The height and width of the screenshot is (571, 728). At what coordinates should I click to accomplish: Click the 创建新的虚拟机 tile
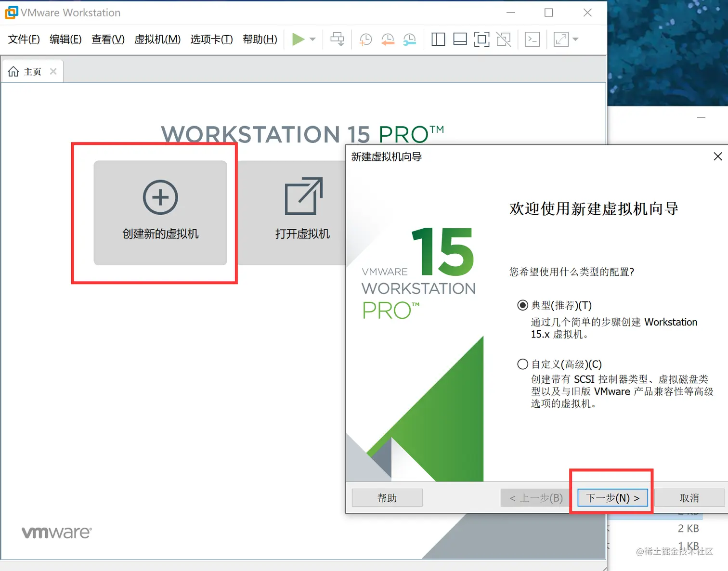click(160, 213)
